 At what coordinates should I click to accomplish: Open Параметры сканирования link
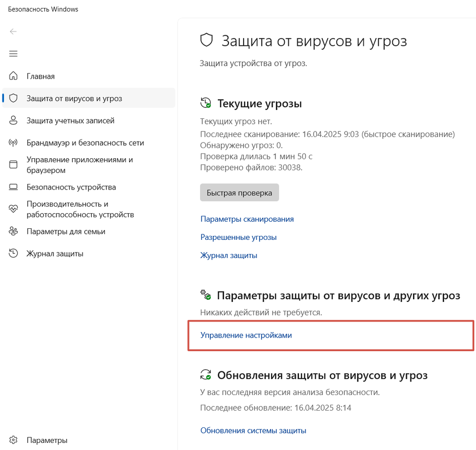[x=247, y=219]
